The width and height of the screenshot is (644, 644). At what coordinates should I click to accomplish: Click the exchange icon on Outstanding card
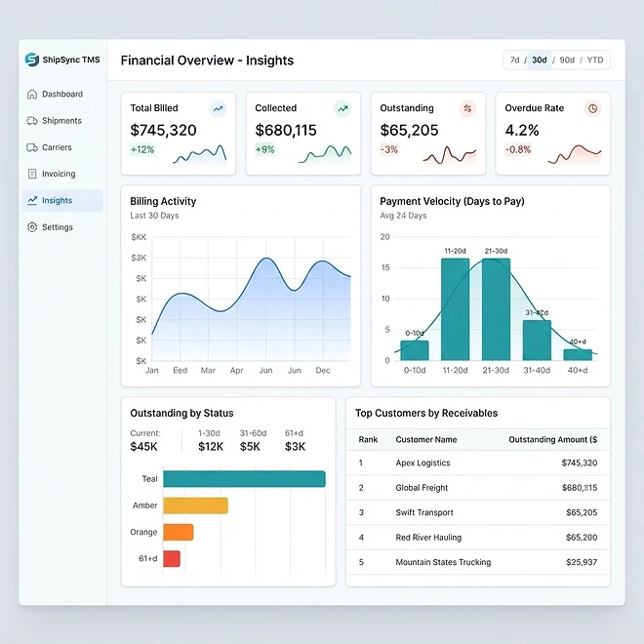[467, 108]
